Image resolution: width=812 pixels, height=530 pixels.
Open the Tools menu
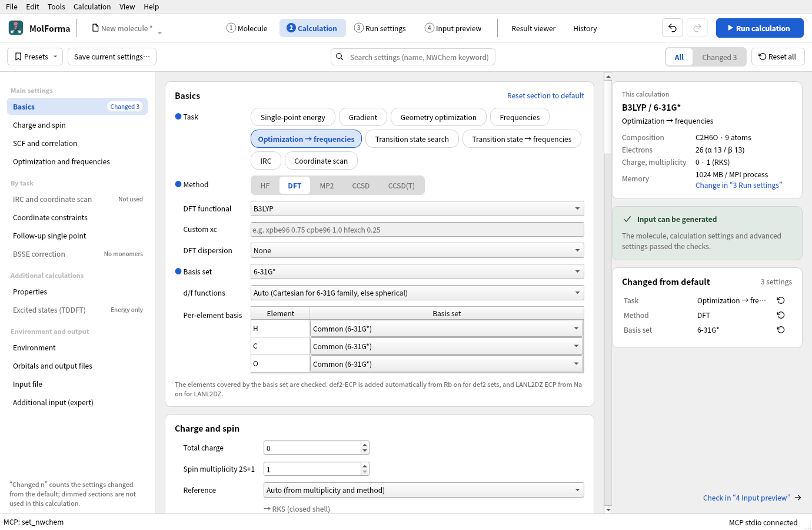click(56, 6)
